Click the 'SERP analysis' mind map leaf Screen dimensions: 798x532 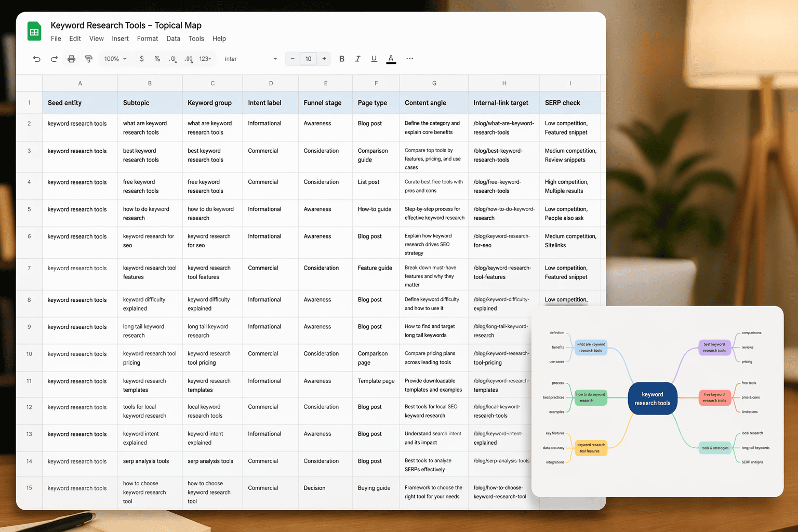(x=752, y=462)
